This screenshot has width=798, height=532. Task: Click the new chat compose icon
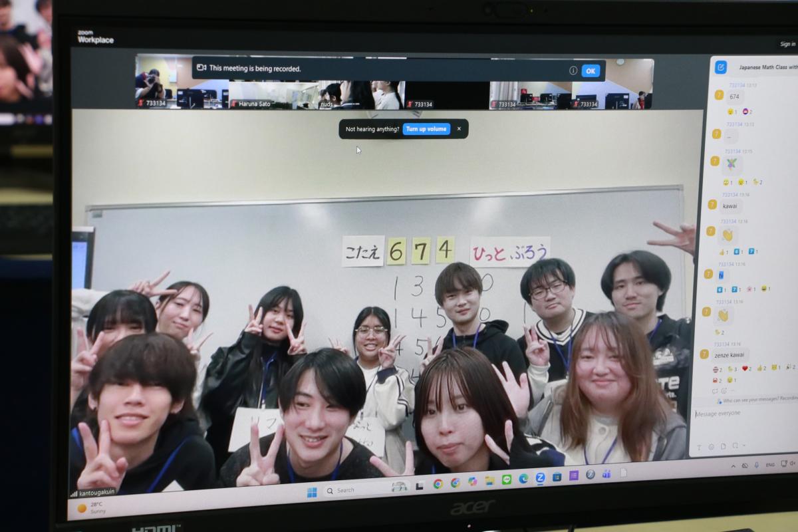pos(721,68)
